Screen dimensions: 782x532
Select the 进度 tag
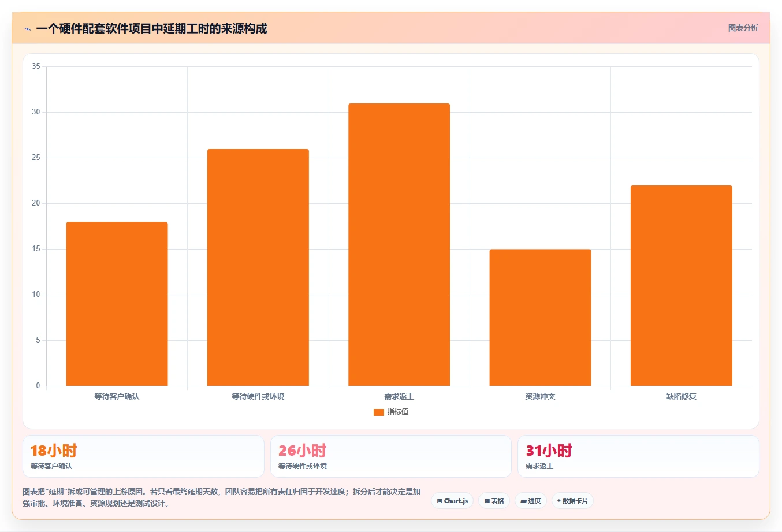[531, 501]
